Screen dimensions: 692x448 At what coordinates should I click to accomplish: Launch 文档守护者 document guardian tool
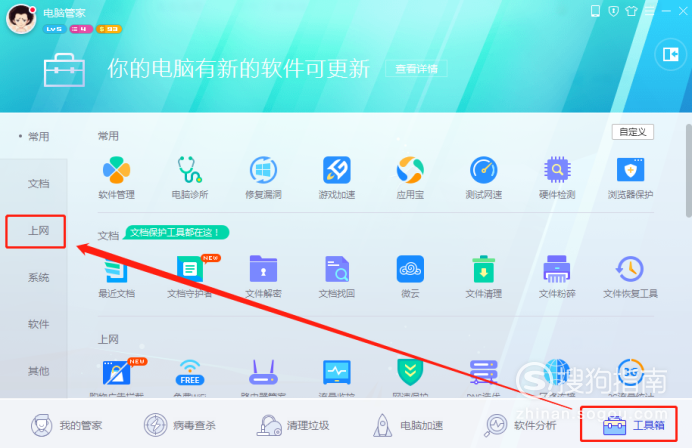point(190,277)
